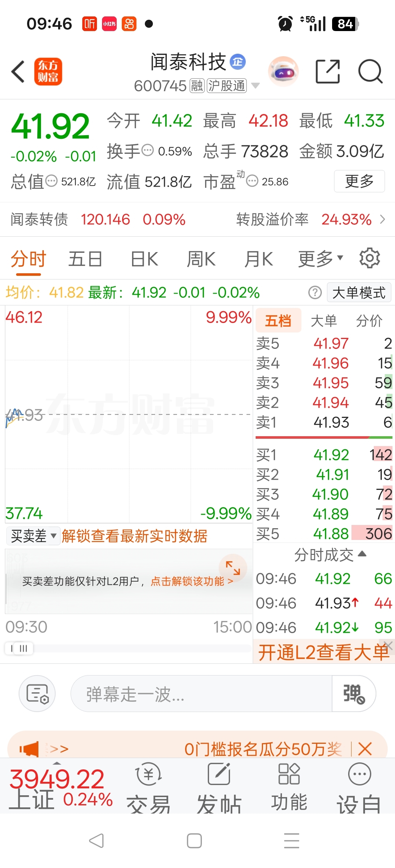Select the 卖5 41.97 order row

tap(324, 343)
